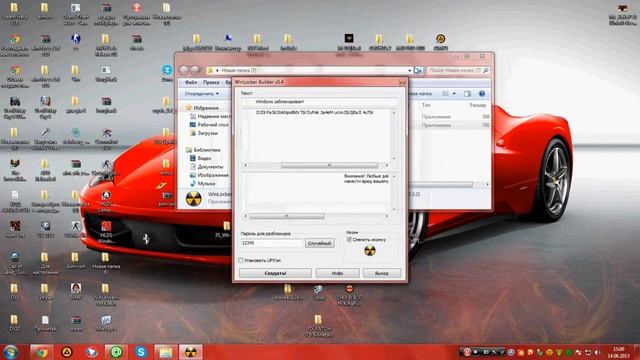
Task: Select 'Видео' library in Explorer sidebar
Action: point(201,158)
